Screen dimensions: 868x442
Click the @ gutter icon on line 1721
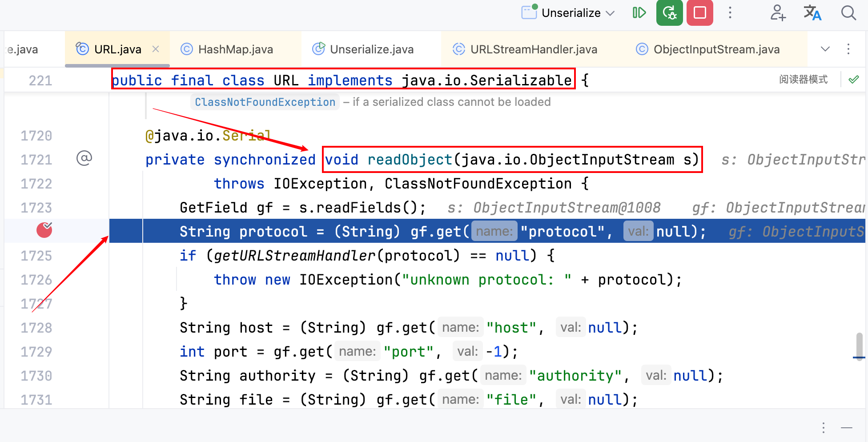[x=84, y=158]
